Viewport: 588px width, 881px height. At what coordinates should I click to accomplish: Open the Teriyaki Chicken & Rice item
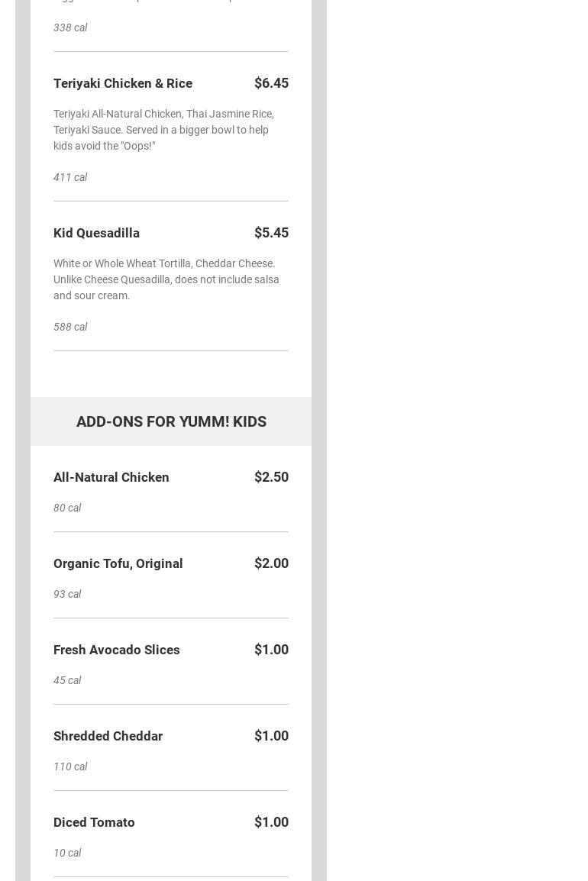click(123, 83)
